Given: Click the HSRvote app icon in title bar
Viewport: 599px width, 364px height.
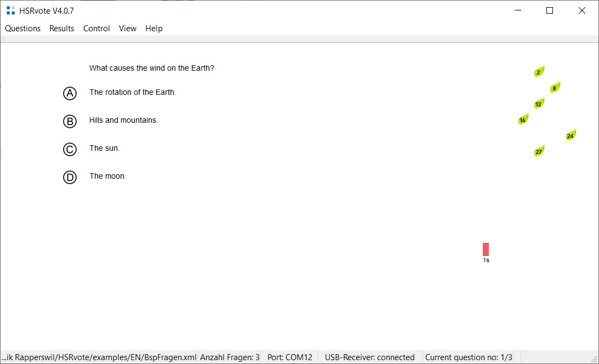Looking at the screenshot, I should tap(10, 10).
